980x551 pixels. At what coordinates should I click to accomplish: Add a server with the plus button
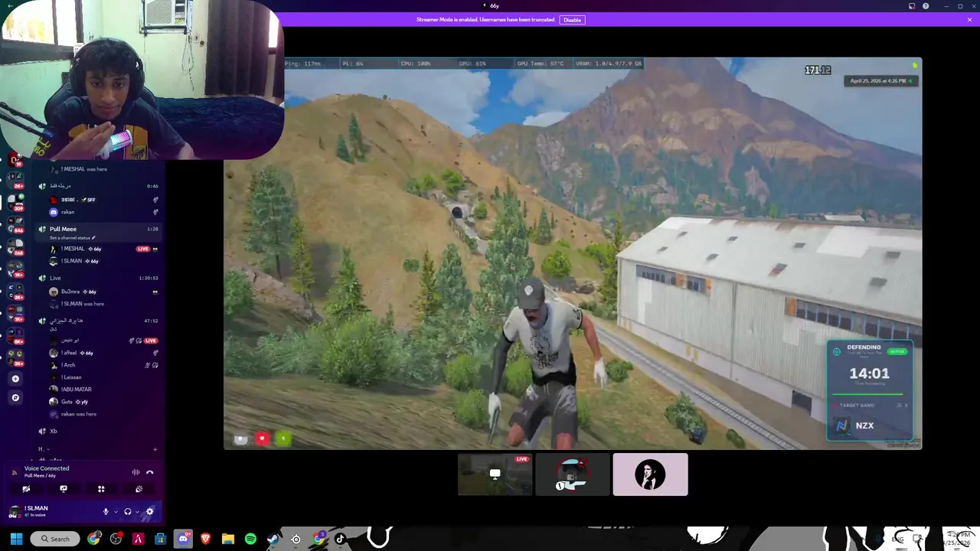[x=15, y=379]
